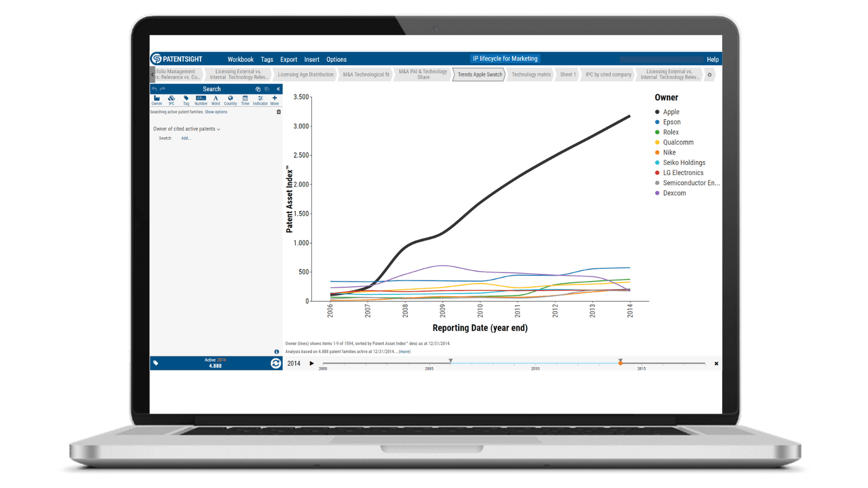Image resolution: width=868 pixels, height=488 pixels.
Task: Open the Help menu
Action: tap(713, 60)
